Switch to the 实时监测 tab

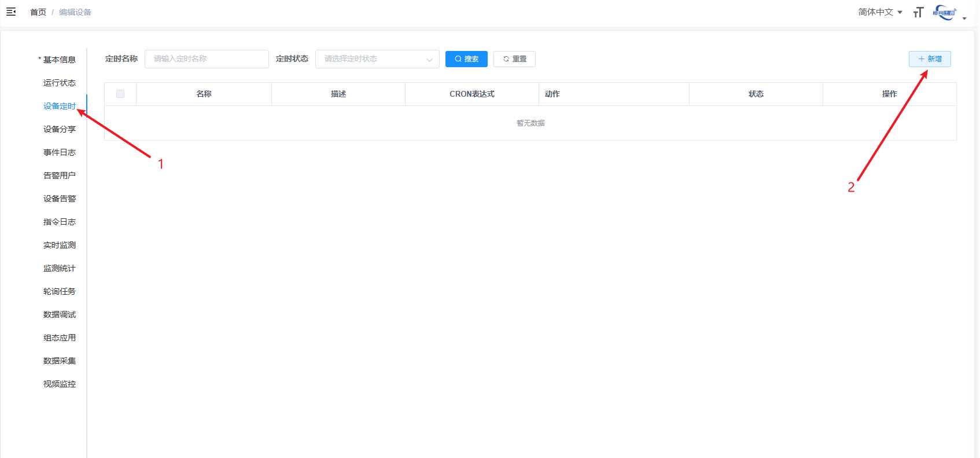59,245
